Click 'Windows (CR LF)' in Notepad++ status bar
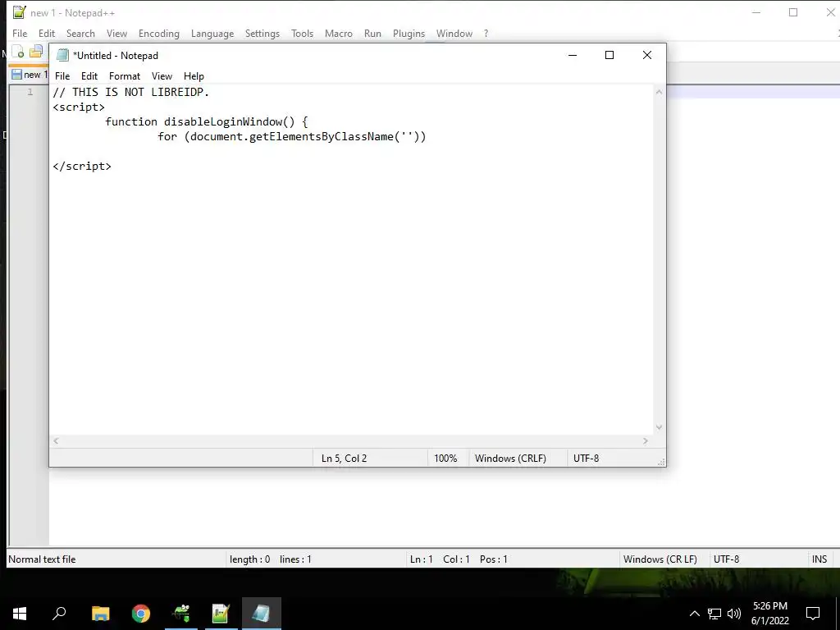This screenshot has width=840, height=630. pos(660,559)
